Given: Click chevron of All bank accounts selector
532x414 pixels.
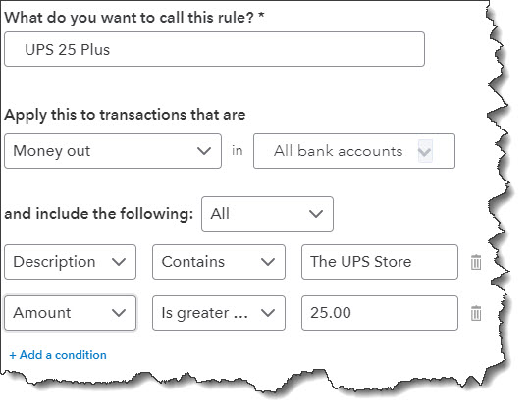Looking at the screenshot, I should 425,151.
